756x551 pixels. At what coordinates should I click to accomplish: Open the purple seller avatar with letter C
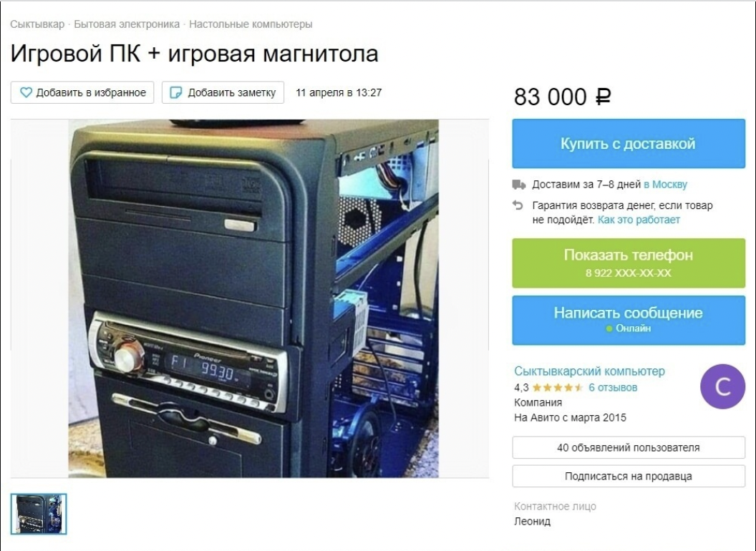(723, 386)
